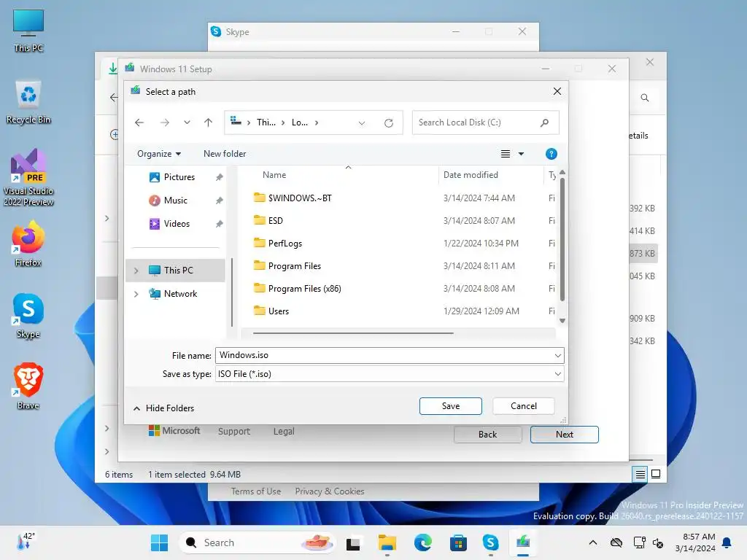The height and width of the screenshot is (560, 747).
Task: Open Recycle Bin desktop icon
Action: tap(28, 102)
